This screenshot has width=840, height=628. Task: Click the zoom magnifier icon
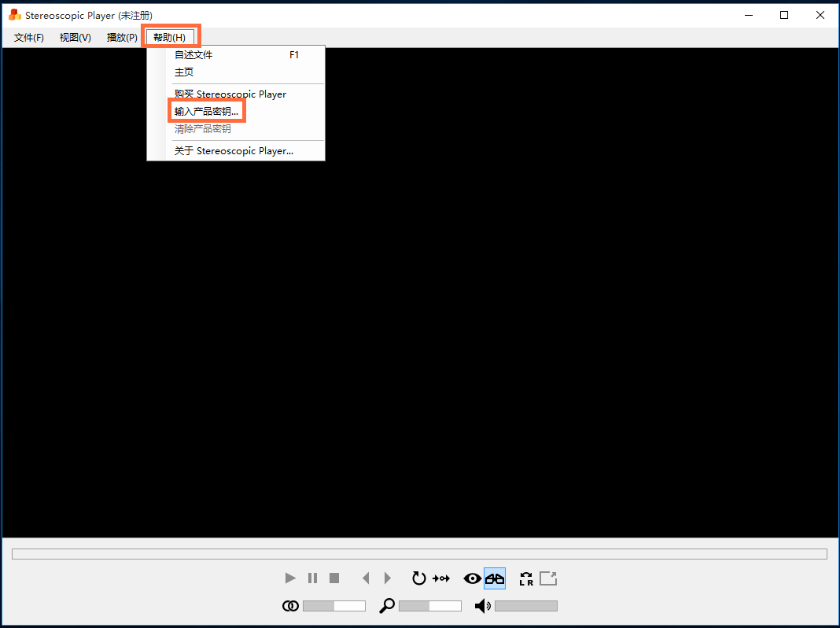point(387,606)
